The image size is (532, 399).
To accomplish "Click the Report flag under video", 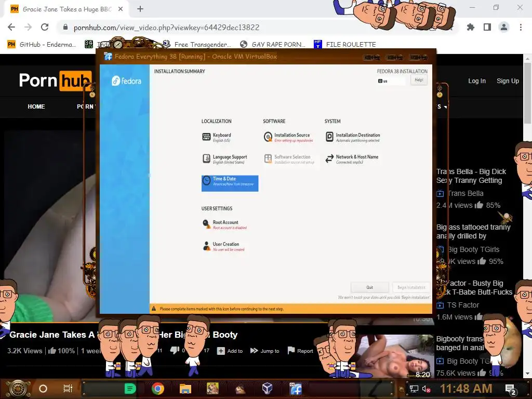I will click(300, 351).
